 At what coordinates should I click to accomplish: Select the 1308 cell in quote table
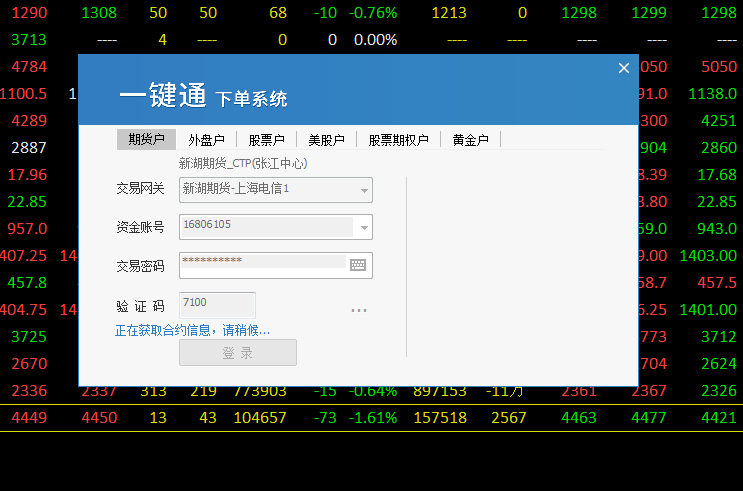[99, 12]
